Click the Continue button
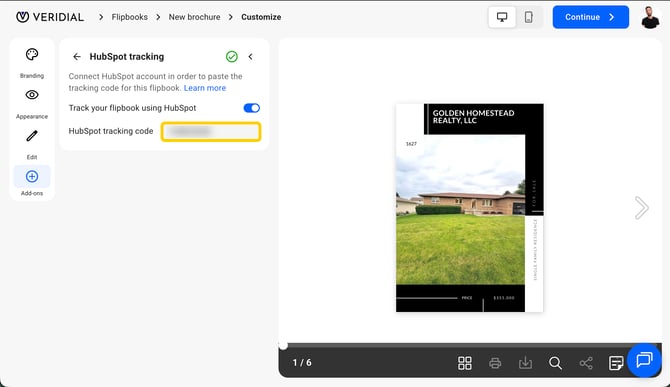The height and width of the screenshot is (387, 670). [x=591, y=17]
